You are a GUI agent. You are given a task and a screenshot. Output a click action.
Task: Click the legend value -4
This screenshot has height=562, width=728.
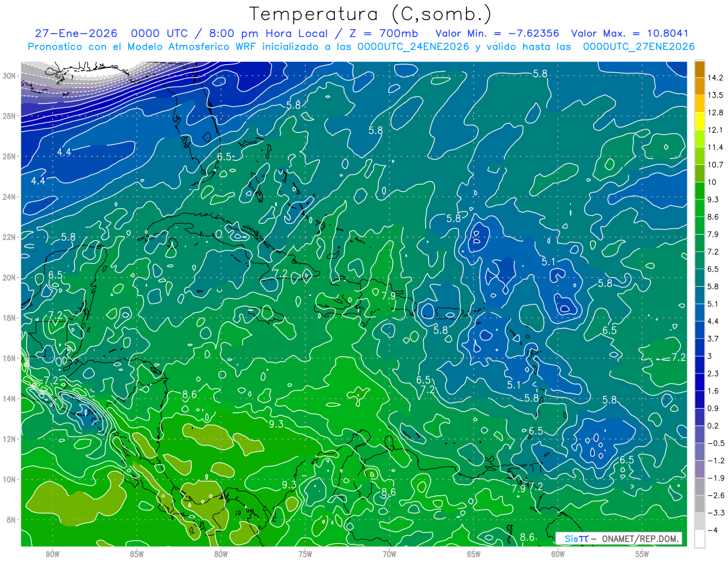[x=712, y=530]
